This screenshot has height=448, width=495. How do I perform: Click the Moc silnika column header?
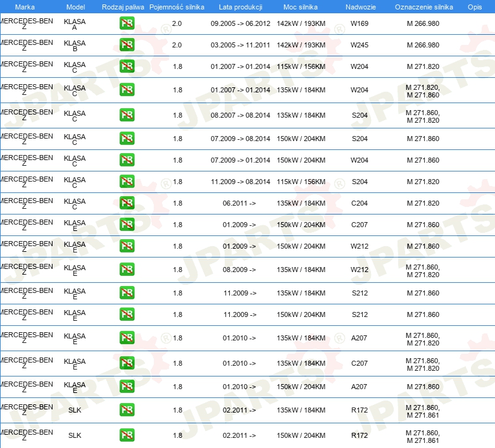pos(300,7)
